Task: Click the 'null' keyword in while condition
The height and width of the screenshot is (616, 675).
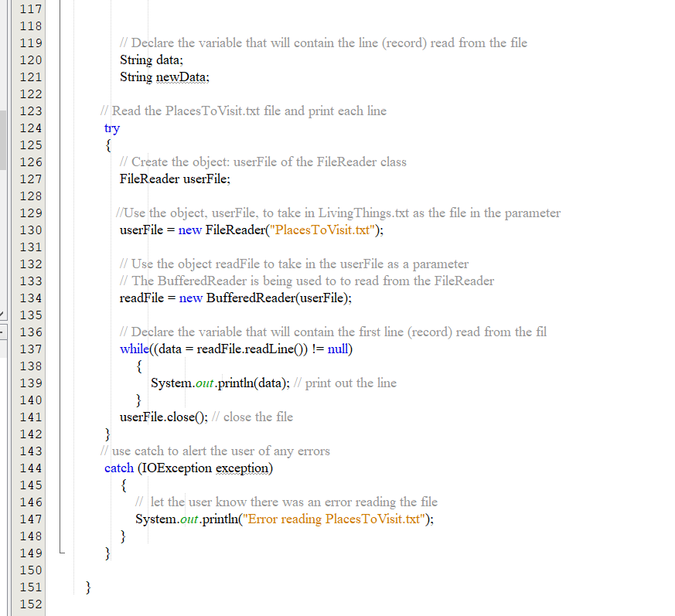Action: tap(337, 349)
